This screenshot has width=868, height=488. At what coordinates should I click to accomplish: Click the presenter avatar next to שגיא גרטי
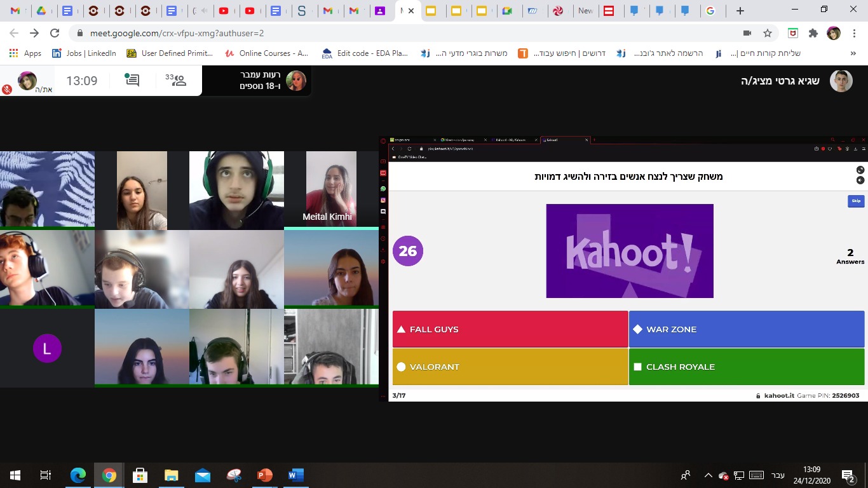(841, 81)
